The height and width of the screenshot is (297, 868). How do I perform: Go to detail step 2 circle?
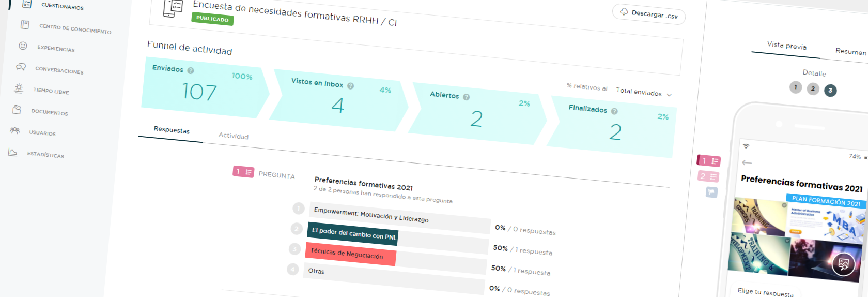tap(813, 88)
